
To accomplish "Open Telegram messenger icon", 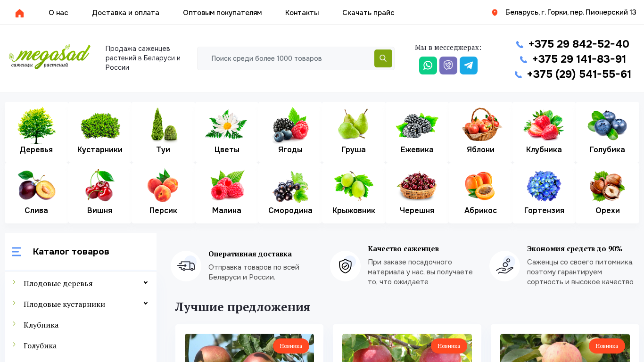I will [469, 66].
